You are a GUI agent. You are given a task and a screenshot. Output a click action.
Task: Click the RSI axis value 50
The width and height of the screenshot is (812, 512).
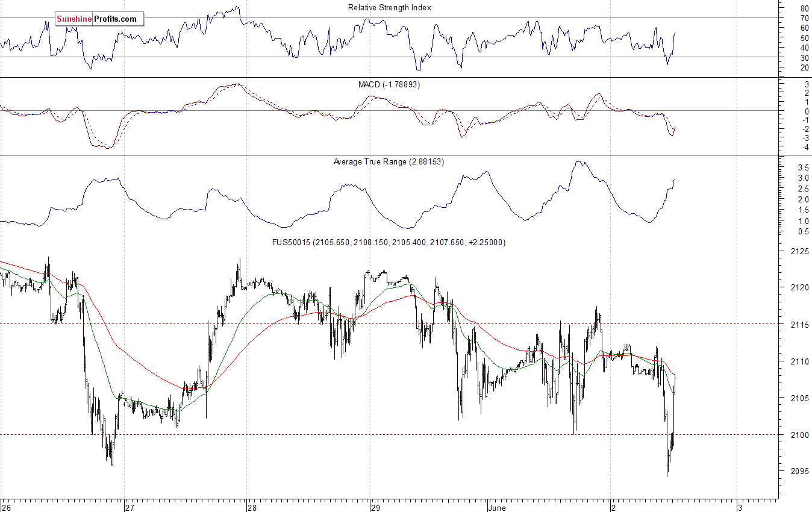coord(804,38)
